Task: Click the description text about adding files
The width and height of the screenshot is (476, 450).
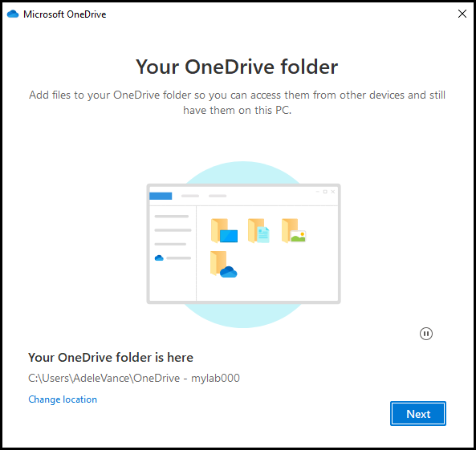Action: (x=237, y=103)
